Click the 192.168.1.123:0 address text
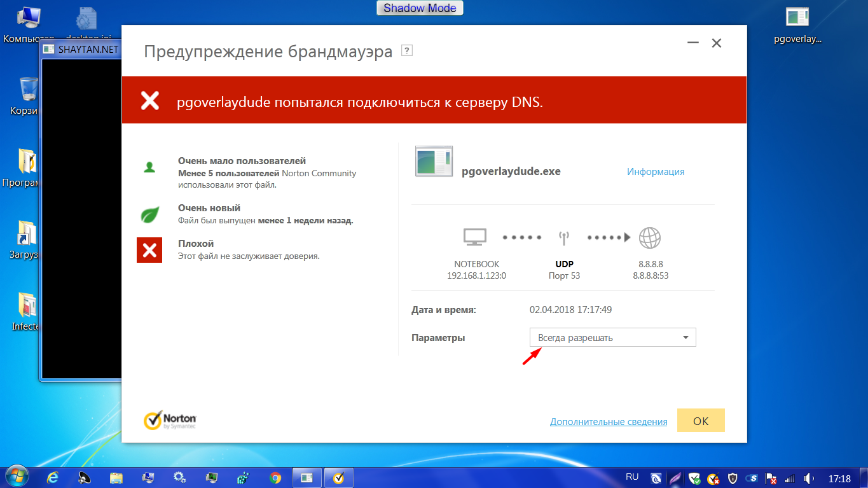 click(x=477, y=275)
